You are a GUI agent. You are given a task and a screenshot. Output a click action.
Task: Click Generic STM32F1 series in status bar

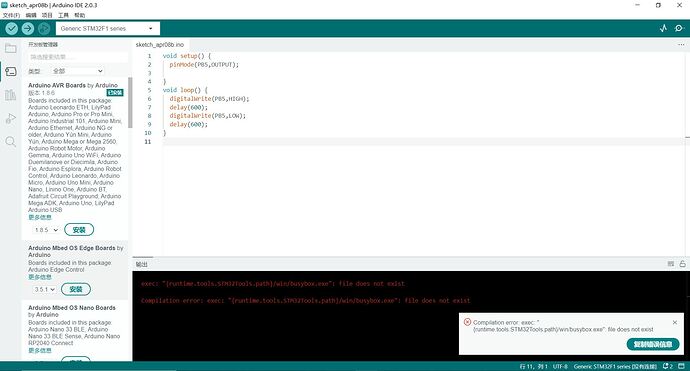pyautogui.click(x=615, y=366)
